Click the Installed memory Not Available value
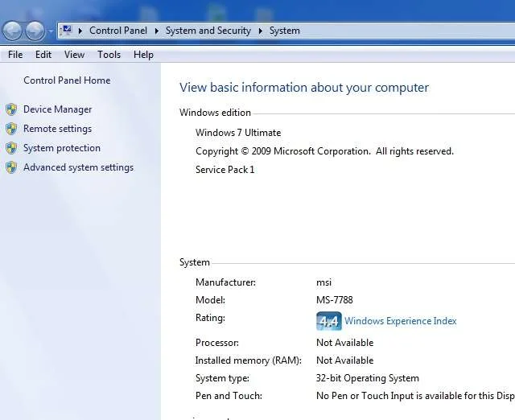The height and width of the screenshot is (420, 515). (345, 360)
